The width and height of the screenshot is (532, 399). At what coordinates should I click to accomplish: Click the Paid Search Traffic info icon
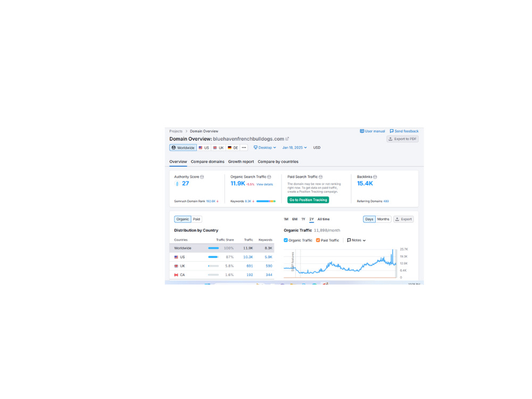click(321, 177)
